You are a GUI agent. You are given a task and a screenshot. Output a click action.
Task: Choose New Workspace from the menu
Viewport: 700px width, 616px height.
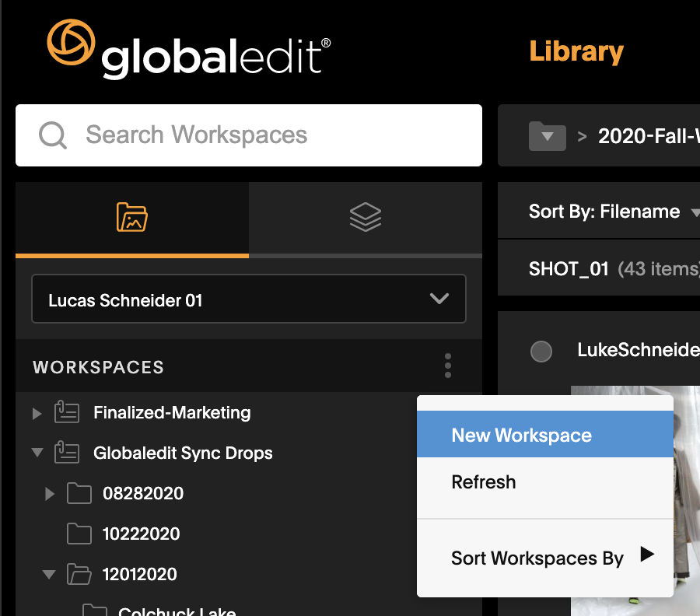544,435
